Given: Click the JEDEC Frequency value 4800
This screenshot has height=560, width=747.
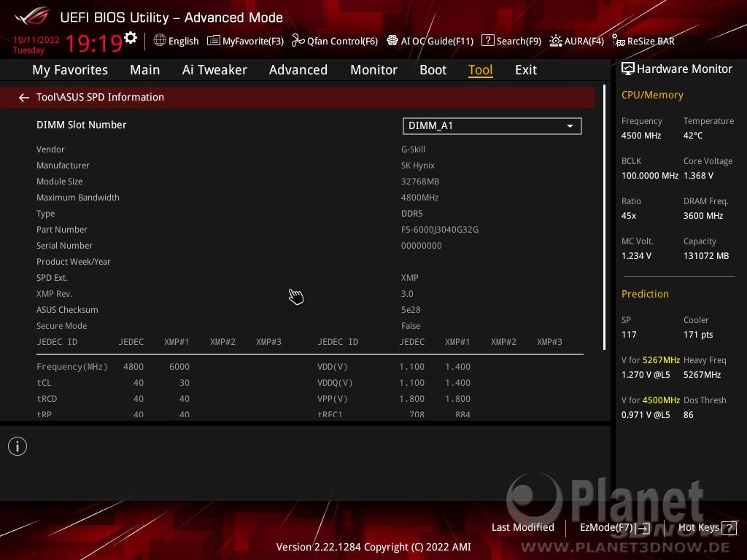Looking at the screenshot, I should pyautogui.click(x=133, y=367).
